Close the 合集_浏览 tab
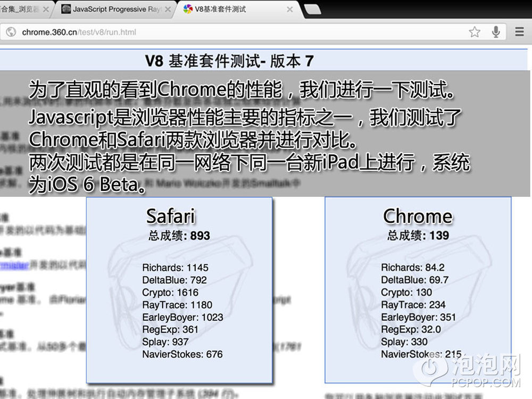The width and height of the screenshot is (532, 399). point(46,10)
